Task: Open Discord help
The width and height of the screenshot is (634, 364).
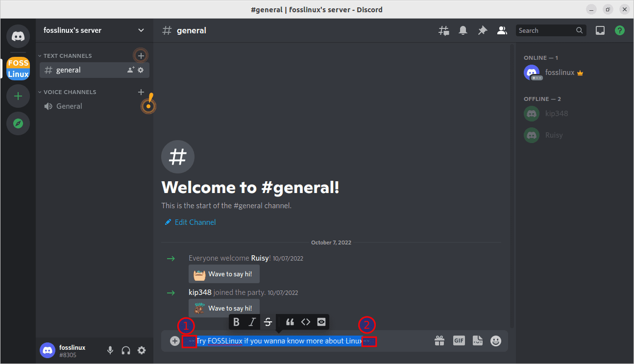Action: 620,30
